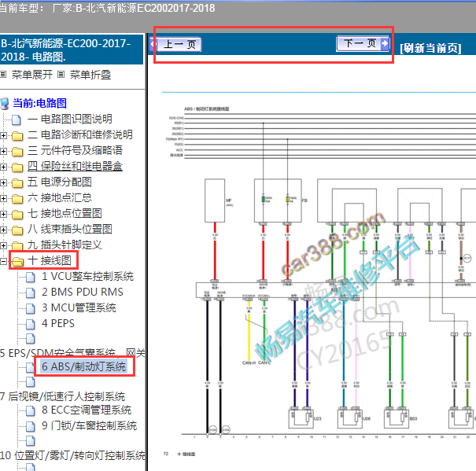Select the 十 接线图 folder label

(50, 260)
